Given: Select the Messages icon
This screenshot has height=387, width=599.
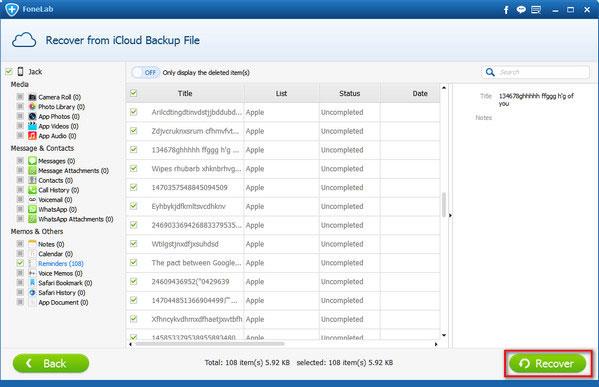Looking at the screenshot, I should (32, 161).
